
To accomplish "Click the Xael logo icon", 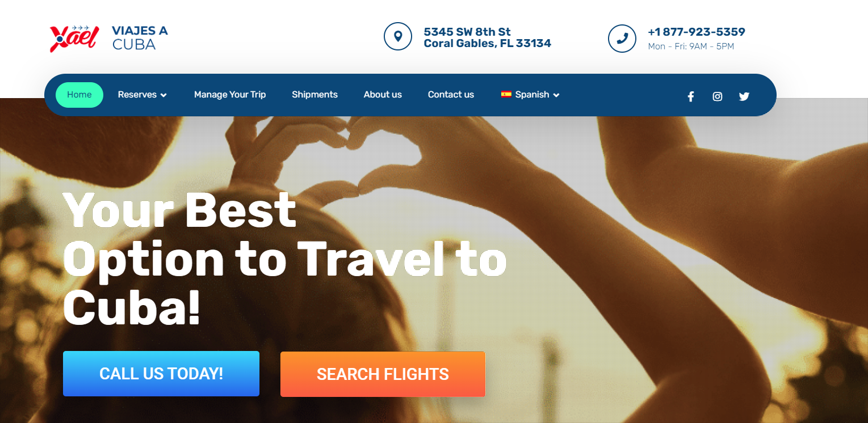I will [x=74, y=39].
